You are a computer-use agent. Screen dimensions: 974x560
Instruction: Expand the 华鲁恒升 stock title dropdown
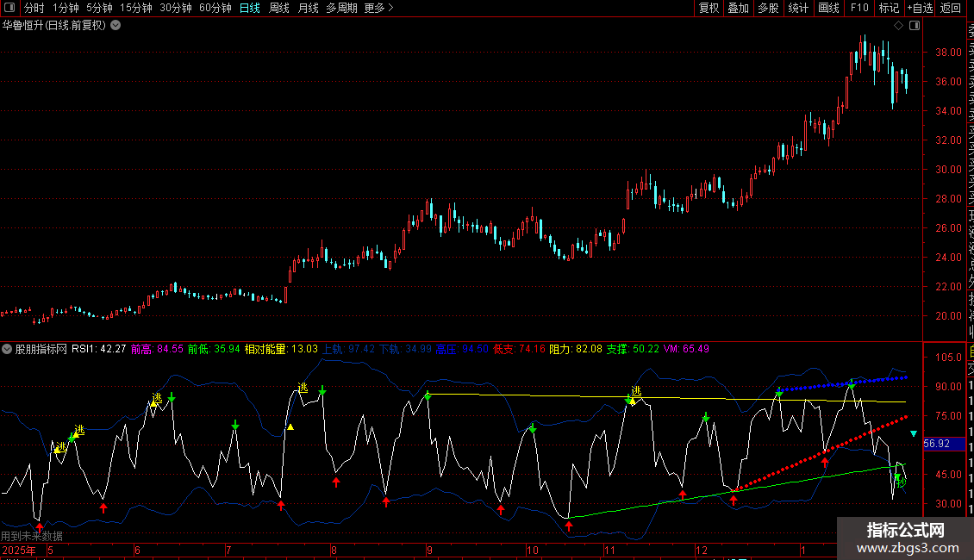point(116,26)
